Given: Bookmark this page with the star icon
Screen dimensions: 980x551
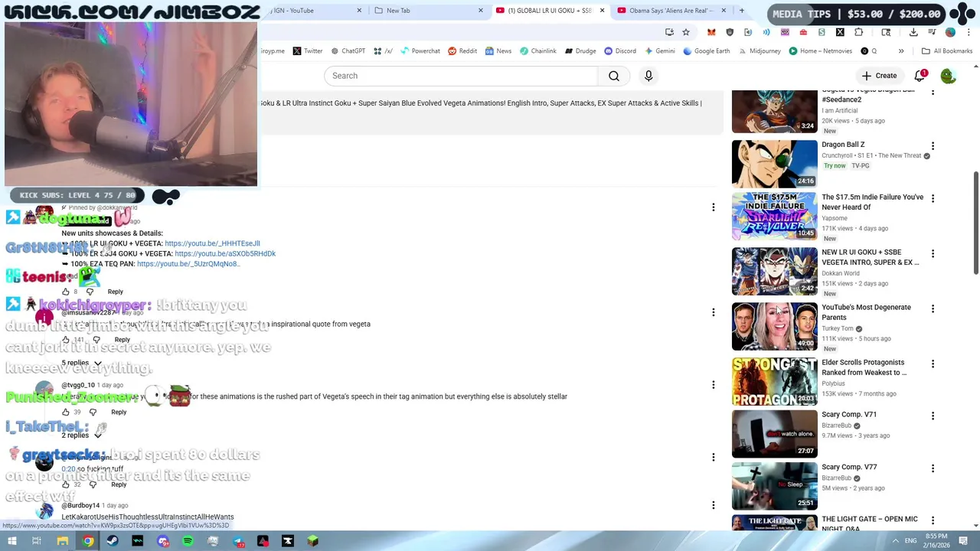Looking at the screenshot, I should point(686,32).
